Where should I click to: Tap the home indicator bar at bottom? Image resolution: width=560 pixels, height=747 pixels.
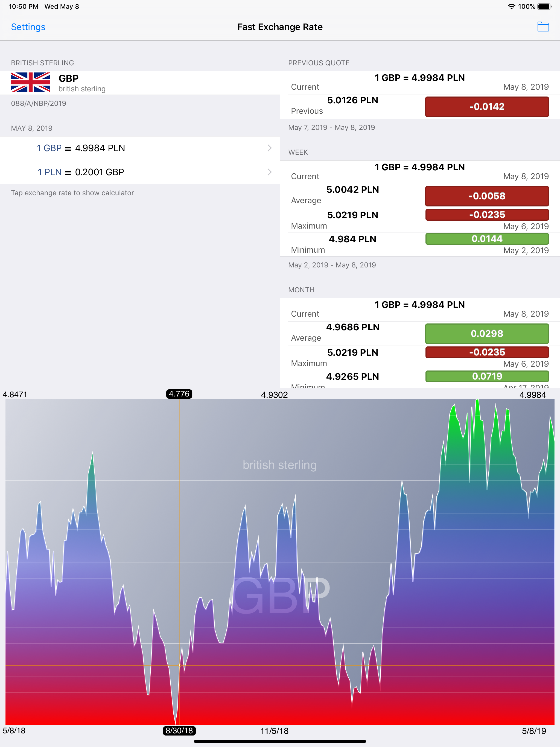click(x=280, y=742)
